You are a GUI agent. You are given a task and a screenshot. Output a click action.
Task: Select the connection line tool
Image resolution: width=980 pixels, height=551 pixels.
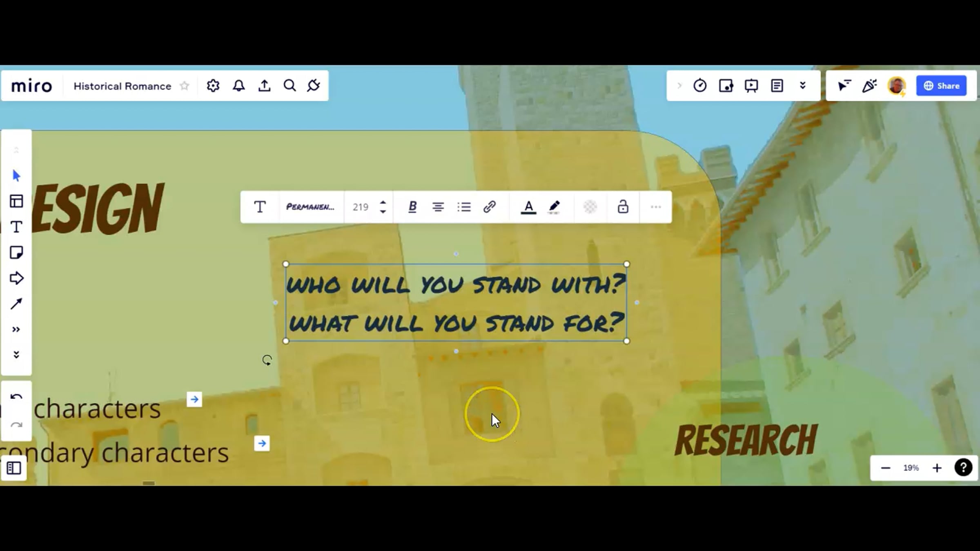[x=16, y=304]
